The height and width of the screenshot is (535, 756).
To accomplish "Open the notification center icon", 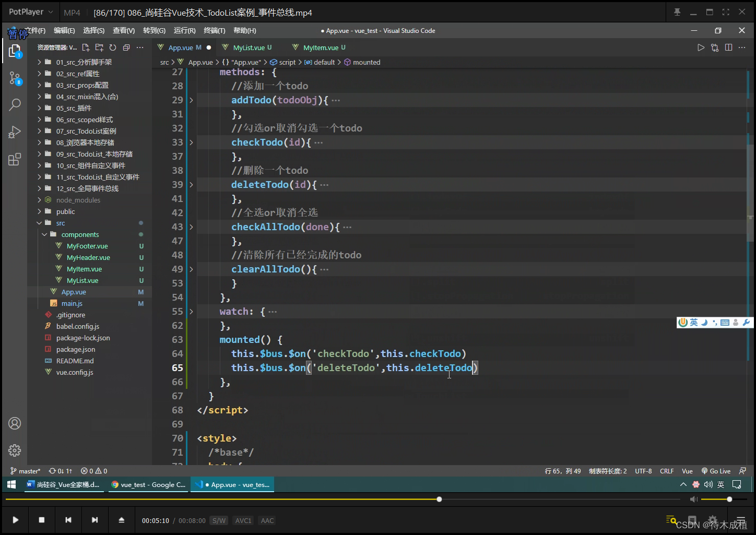I will click(737, 484).
